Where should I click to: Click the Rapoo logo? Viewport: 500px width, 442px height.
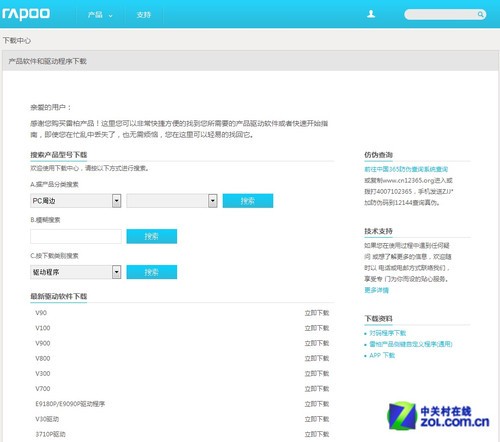click(26, 14)
